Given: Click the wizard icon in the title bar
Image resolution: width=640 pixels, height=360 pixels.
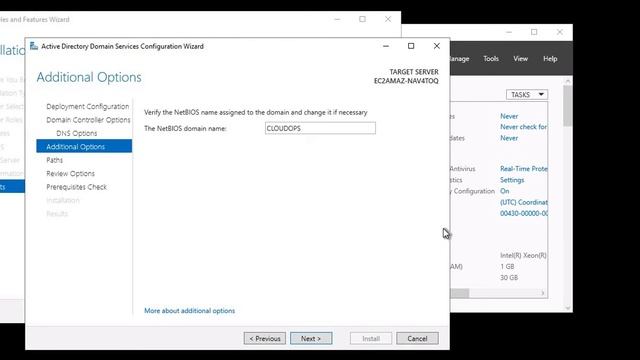Looking at the screenshot, I should coord(34,46).
